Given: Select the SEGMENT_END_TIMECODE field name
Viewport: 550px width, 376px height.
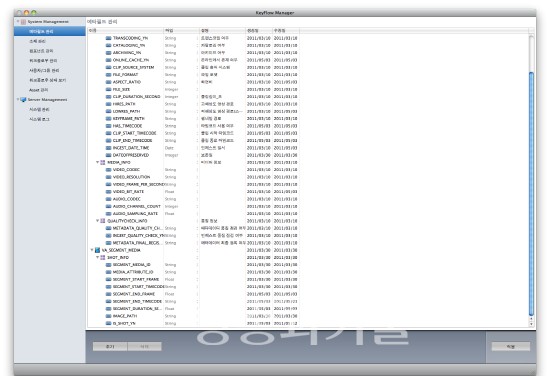Looking at the screenshot, I should [137, 301].
